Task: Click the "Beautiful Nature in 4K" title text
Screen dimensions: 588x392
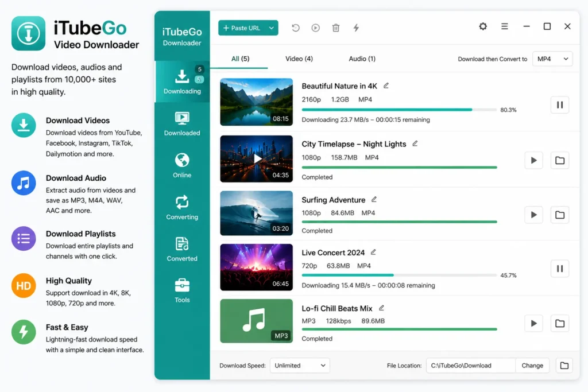Action: point(339,86)
